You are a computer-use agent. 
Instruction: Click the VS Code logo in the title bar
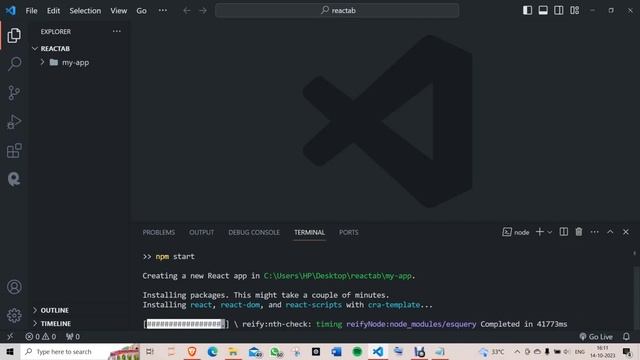tap(11, 10)
